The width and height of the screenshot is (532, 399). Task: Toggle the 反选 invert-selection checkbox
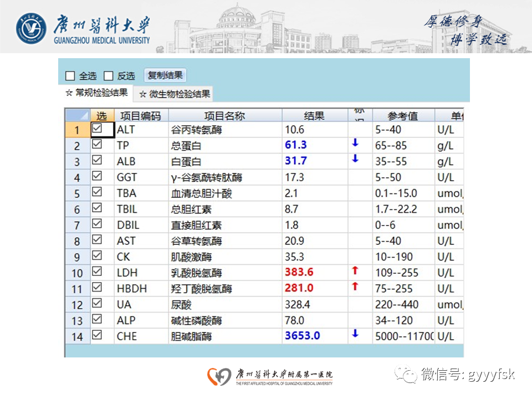pyautogui.click(x=107, y=75)
